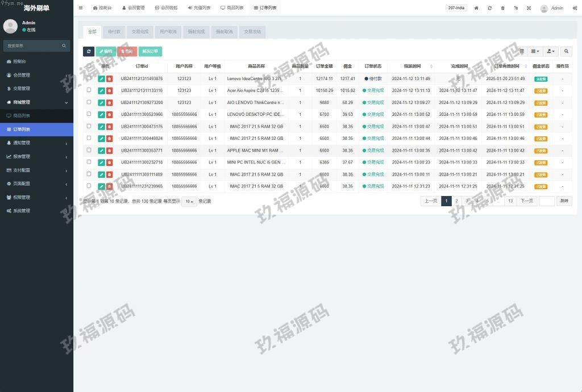Click the 解冻订单 button
The width and height of the screenshot is (582, 392).
point(150,52)
